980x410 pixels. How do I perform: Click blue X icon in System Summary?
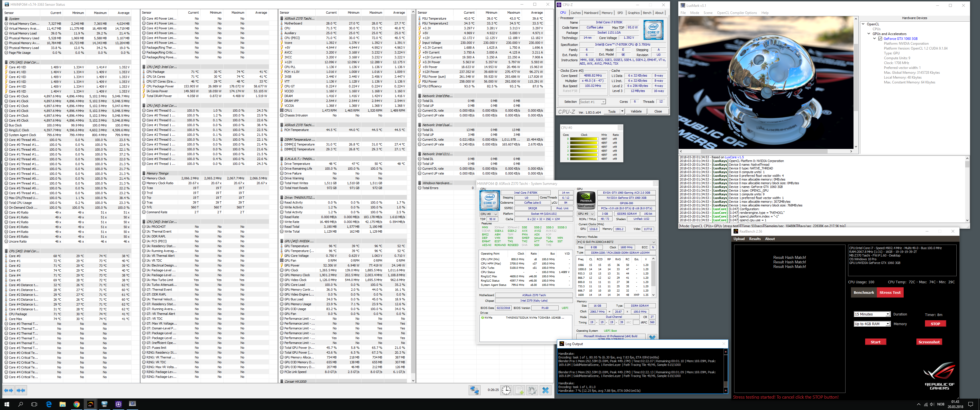pyautogui.click(x=652, y=337)
